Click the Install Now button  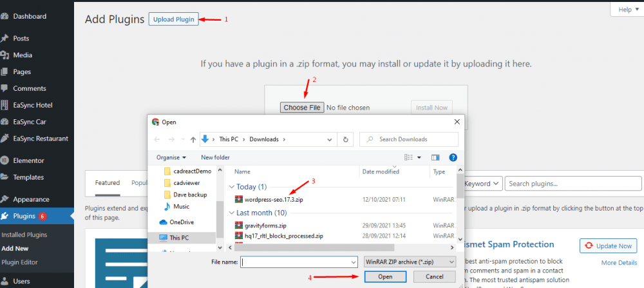click(x=431, y=108)
